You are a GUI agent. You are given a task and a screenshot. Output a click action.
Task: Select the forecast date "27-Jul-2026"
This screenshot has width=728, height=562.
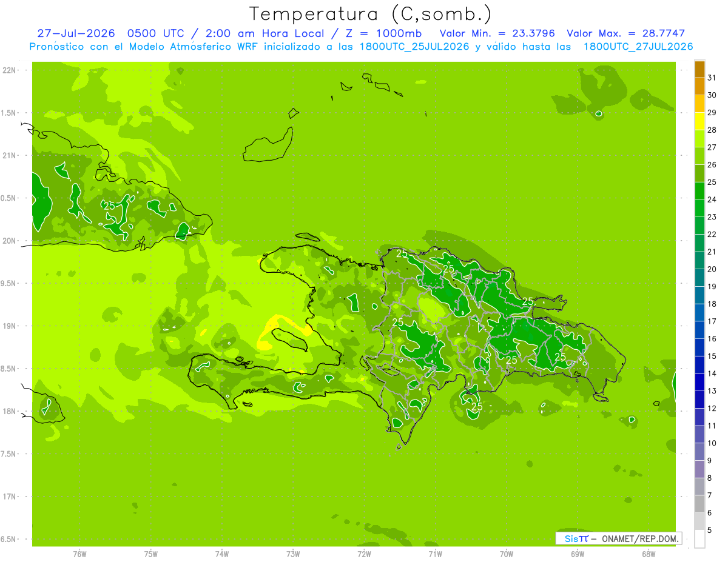pos(75,33)
